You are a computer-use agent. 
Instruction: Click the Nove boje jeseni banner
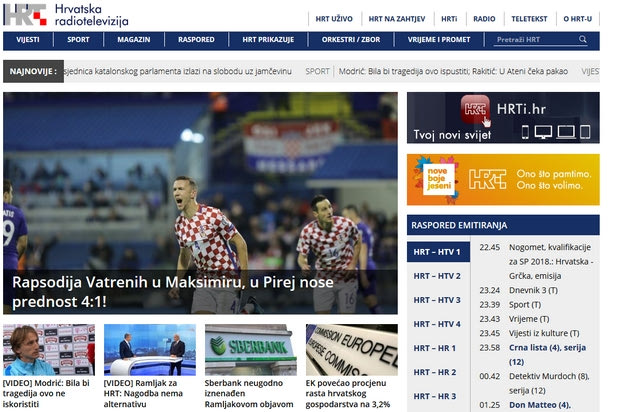[502, 179]
